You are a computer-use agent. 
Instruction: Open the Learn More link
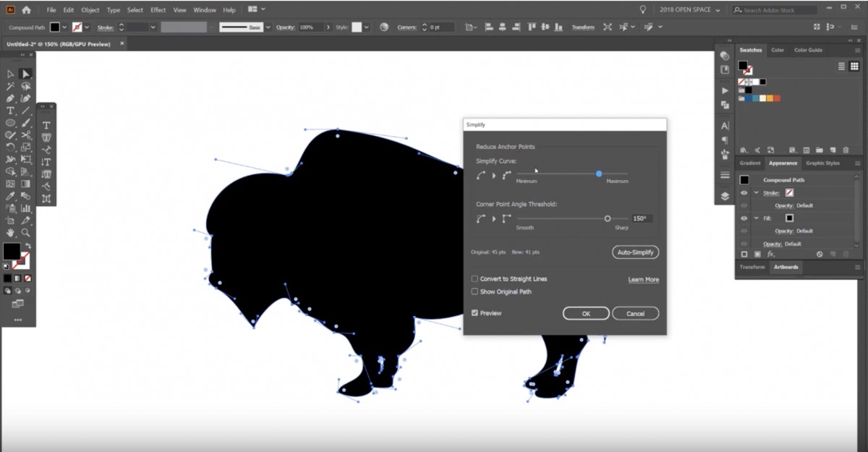click(x=643, y=279)
